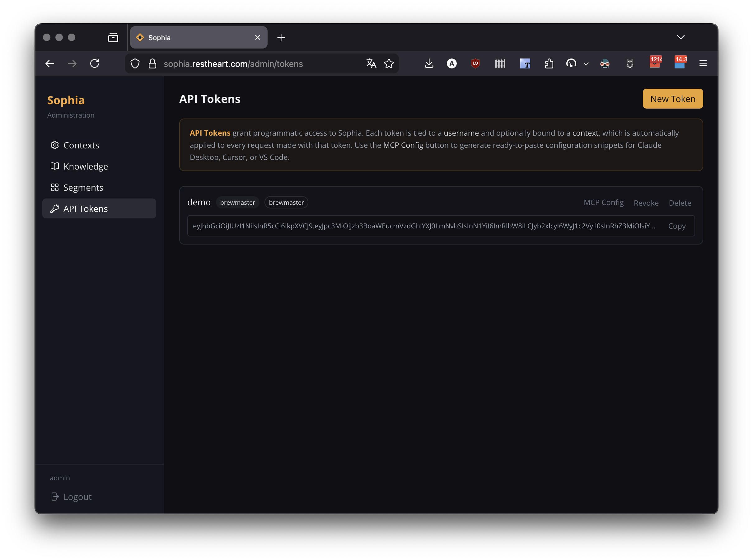Screen dimensions: 753x560
Task: Go back using the browser back arrow
Action: tap(50, 63)
